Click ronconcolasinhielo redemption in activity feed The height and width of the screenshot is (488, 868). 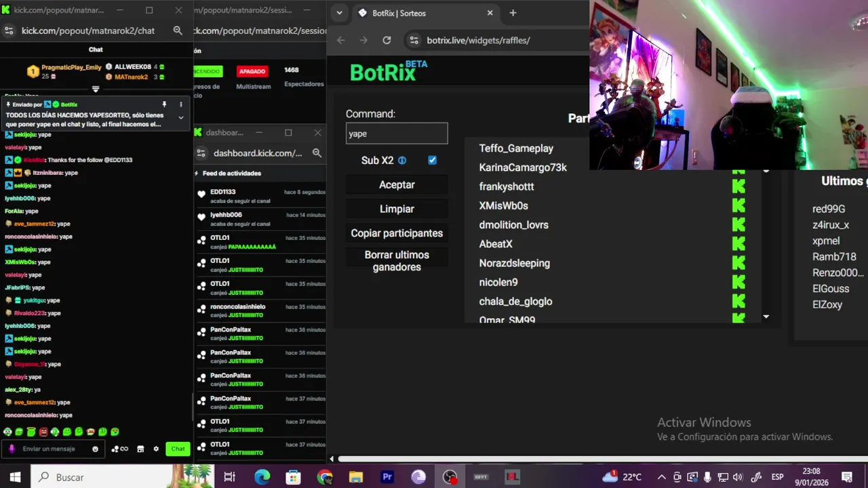pos(260,310)
